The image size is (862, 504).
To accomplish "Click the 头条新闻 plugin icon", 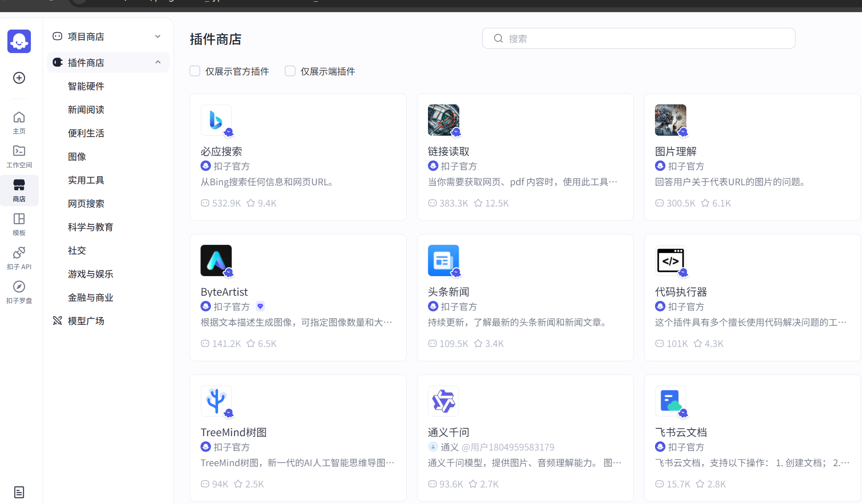I will tap(444, 260).
